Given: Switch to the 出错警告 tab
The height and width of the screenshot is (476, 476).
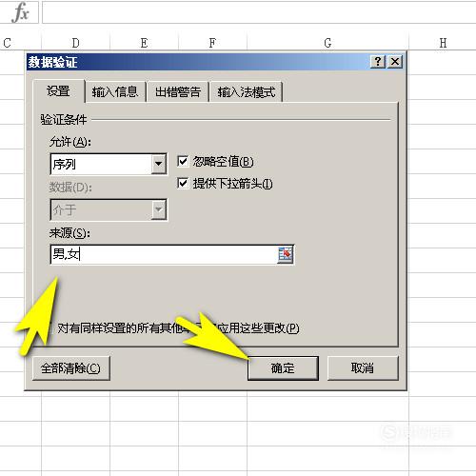Looking at the screenshot, I should pos(178,92).
